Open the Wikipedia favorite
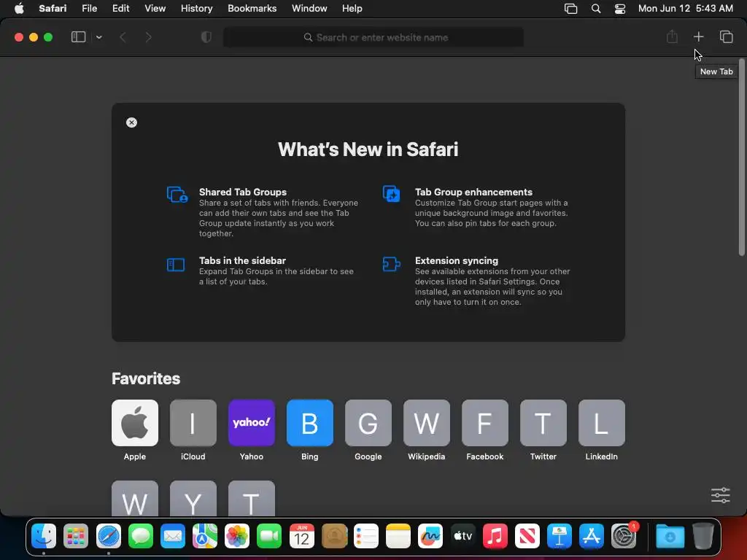The image size is (747, 560). pos(426,423)
